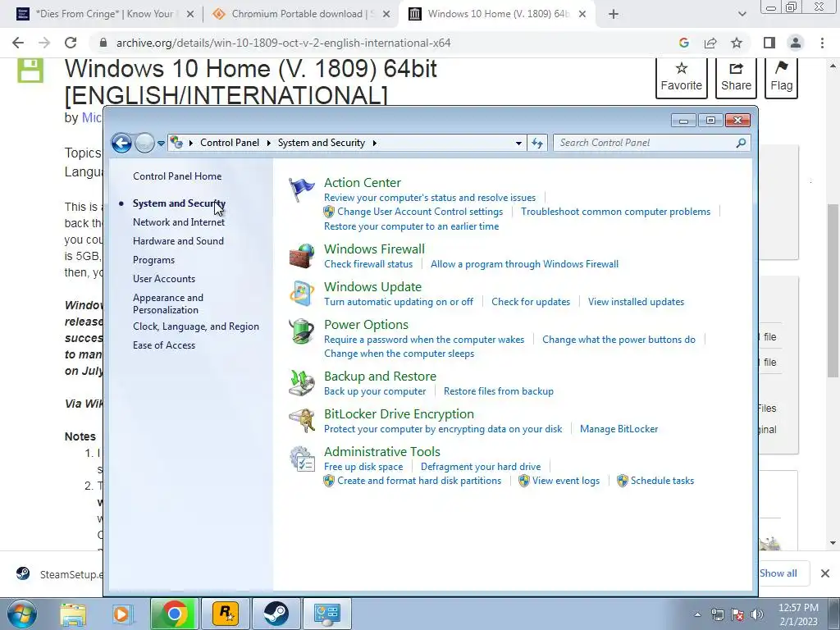Expand the Control Panel breadcrumb arrow
The image size is (840, 630).
(269, 143)
